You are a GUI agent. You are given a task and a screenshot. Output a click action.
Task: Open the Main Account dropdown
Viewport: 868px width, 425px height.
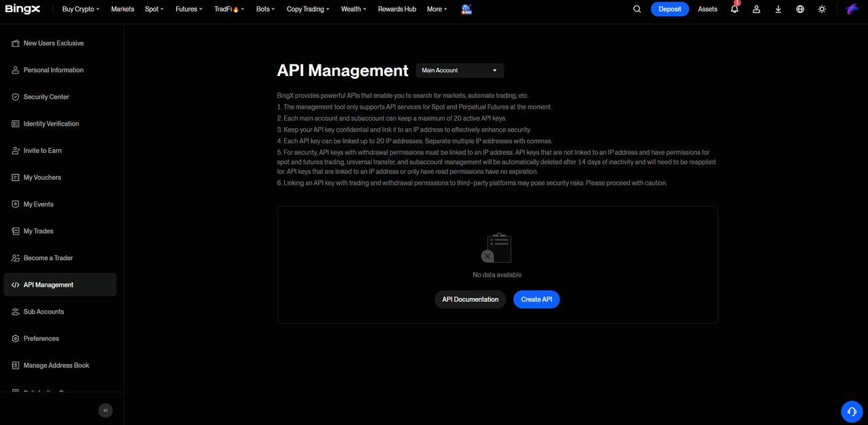click(x=460, y=71)
